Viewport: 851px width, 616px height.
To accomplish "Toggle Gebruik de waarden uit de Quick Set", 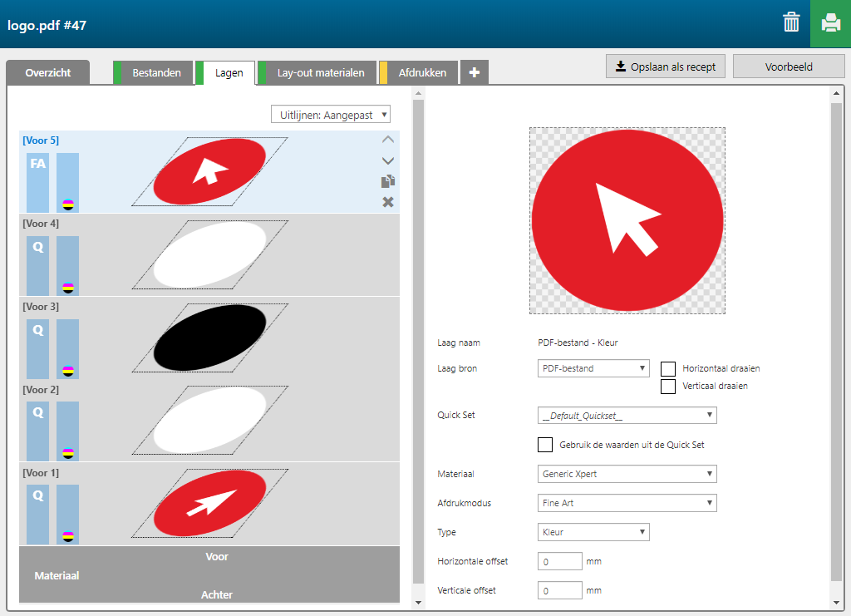I will click(545, 445).
